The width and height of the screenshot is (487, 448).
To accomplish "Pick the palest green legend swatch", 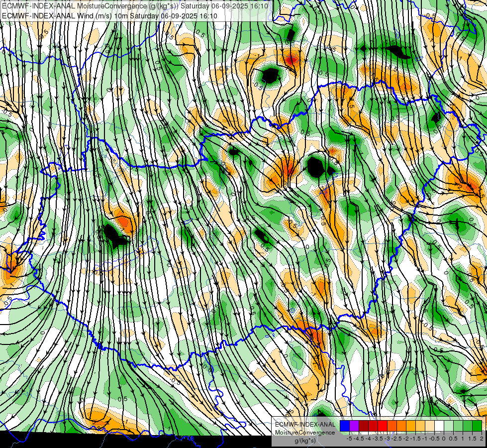I will pos(449,426).
